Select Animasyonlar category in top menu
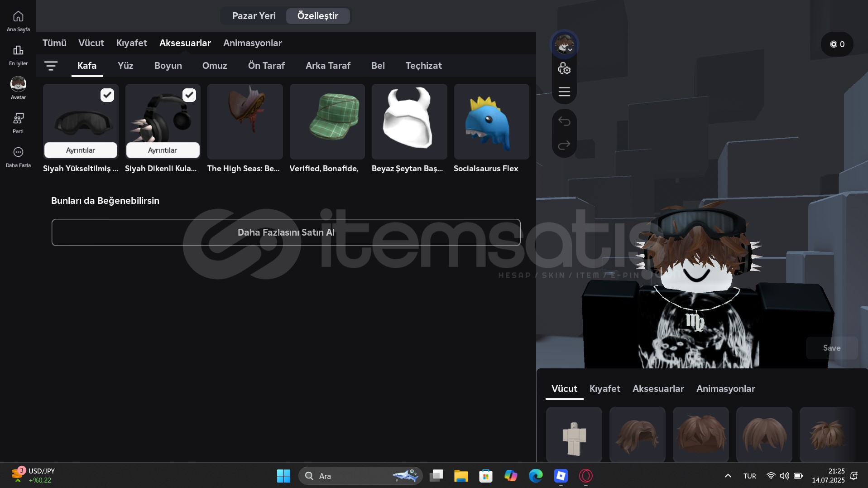 (x=252, y=43)
